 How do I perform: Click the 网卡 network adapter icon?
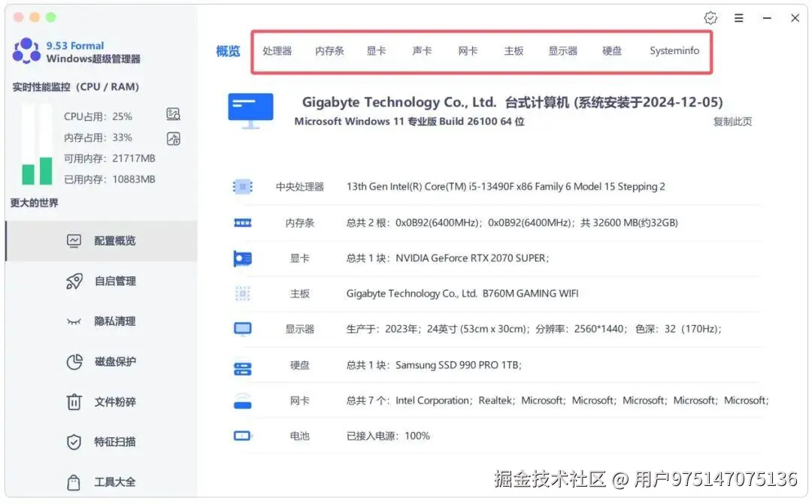coord(242,401)
